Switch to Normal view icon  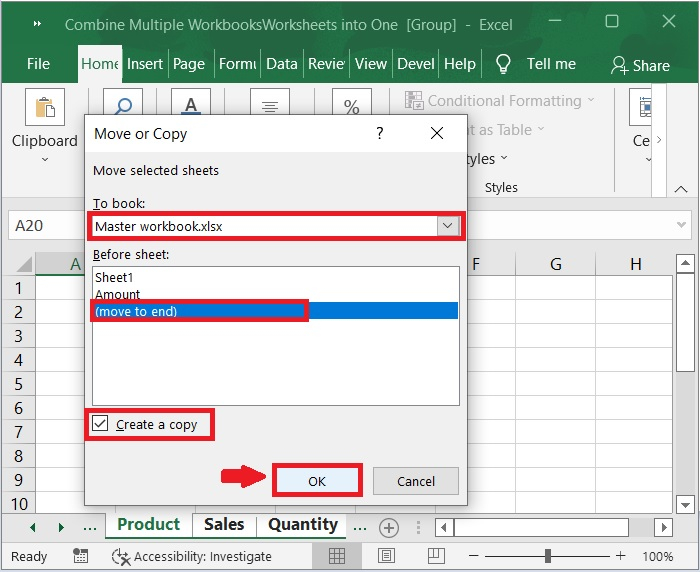[337, 556]
